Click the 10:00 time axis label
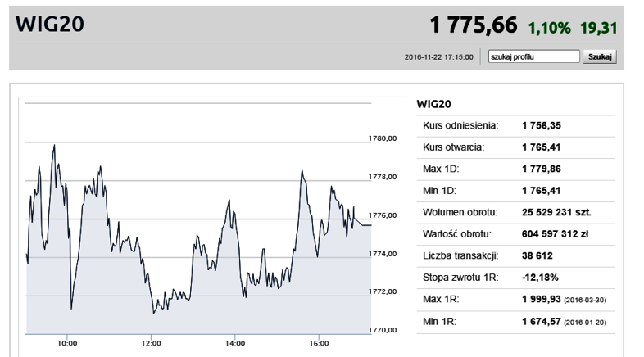 67,343
